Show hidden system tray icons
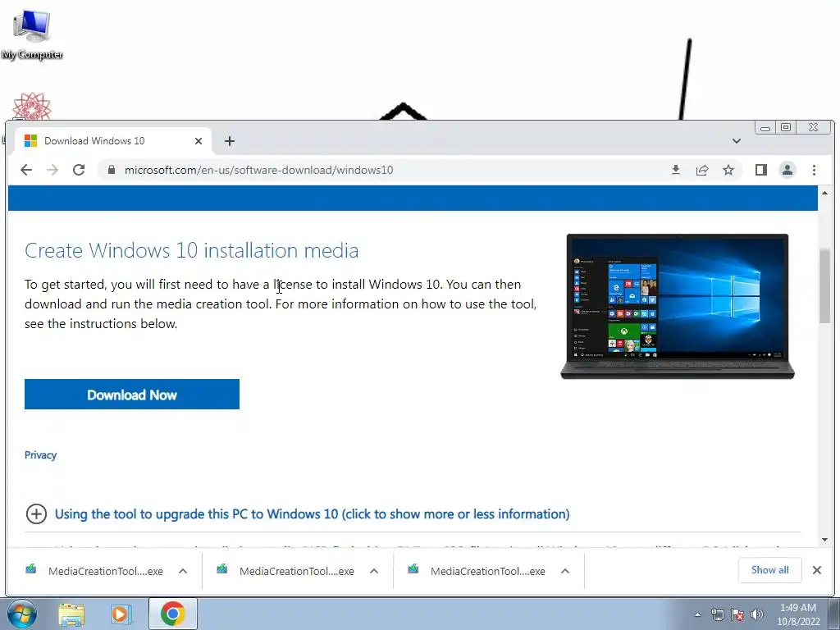This screenshot has height=630, width=840. pyautogui.click(x=697, y=614)
